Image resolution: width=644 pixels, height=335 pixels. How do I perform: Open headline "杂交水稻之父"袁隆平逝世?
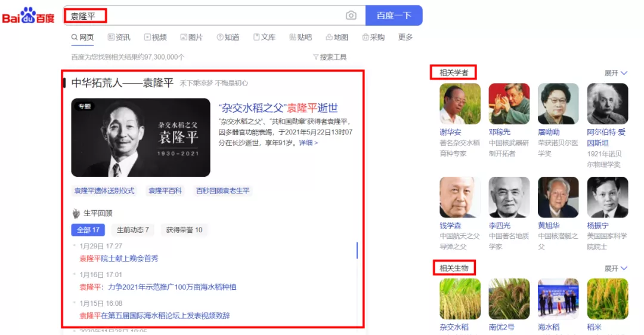[x=278, y=108]
